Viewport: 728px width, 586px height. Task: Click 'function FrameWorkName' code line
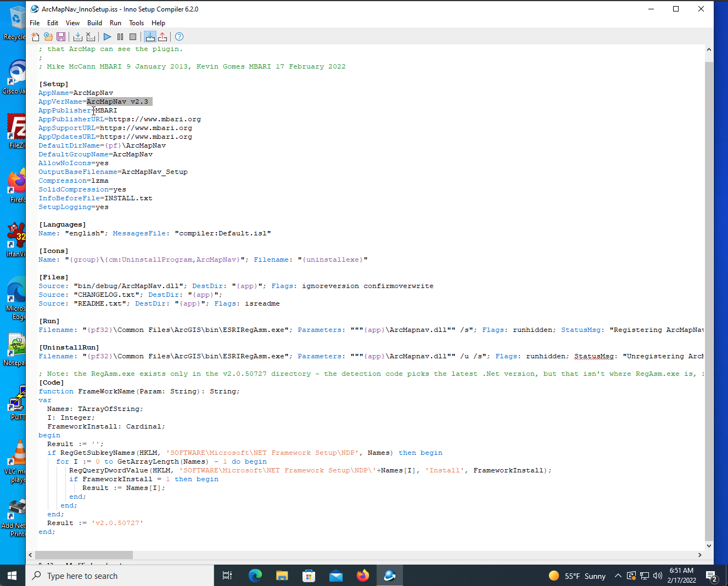click(139, 391)
